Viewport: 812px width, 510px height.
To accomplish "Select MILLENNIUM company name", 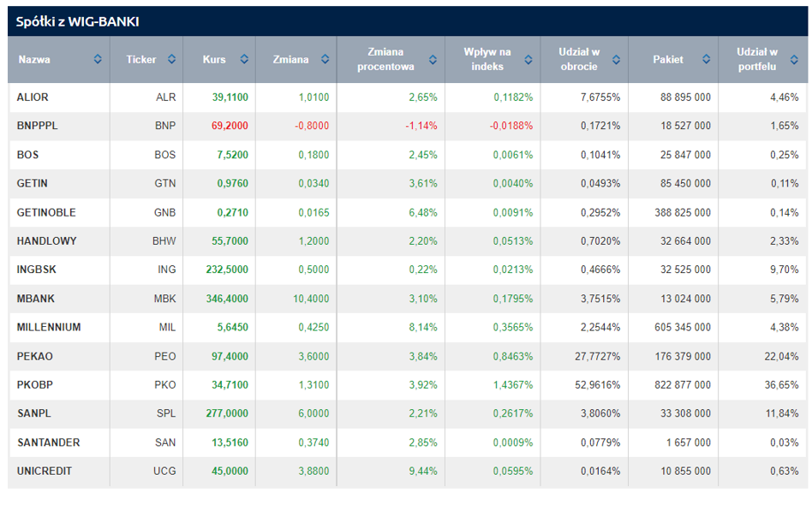I will 49,327.
